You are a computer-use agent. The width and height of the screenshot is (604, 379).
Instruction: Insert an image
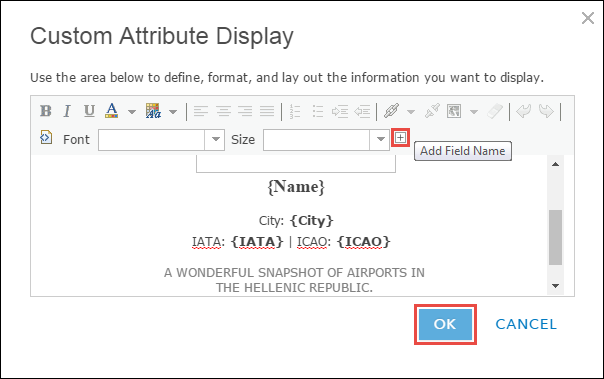coord(454,111)
